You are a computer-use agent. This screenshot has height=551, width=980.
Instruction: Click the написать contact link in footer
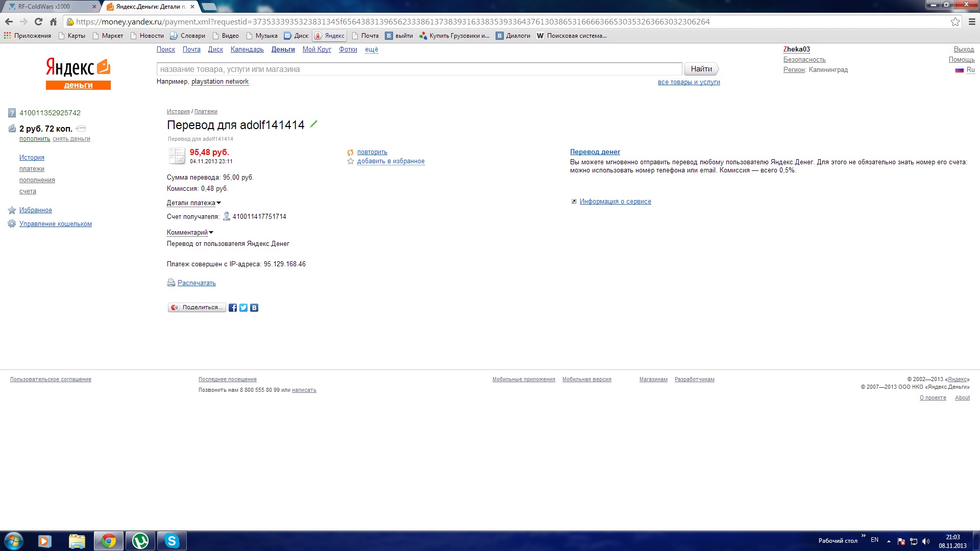pos(304,390)
